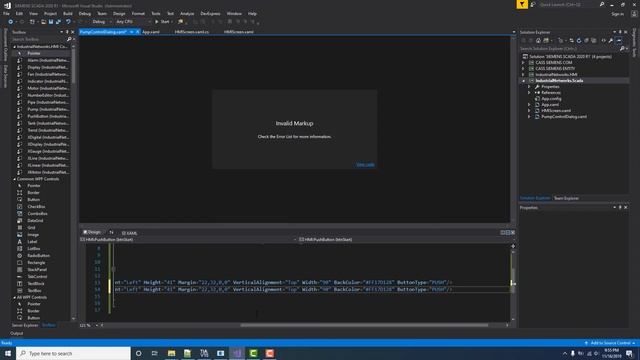Screen dimensions: 640x360
Task: Click the XAML editor horizontal scrollbar
Action: click(364, 325)
